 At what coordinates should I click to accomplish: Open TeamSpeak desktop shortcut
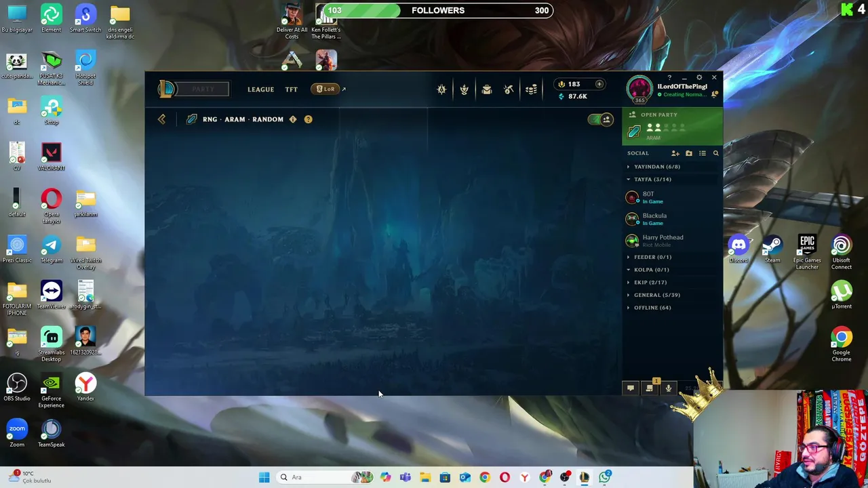pyautogui.click(x=52, y=433)
